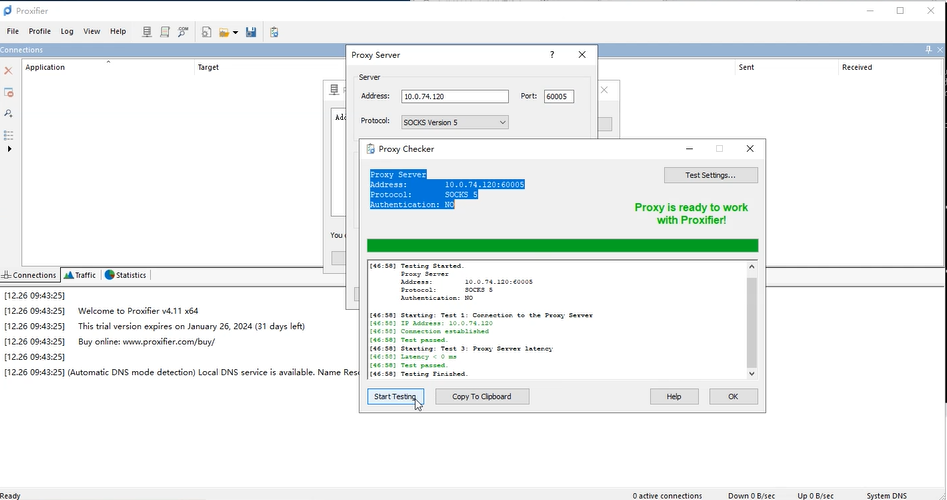Open the Log menu
This screenshot has width=947, height=500.
pos(67,31)
